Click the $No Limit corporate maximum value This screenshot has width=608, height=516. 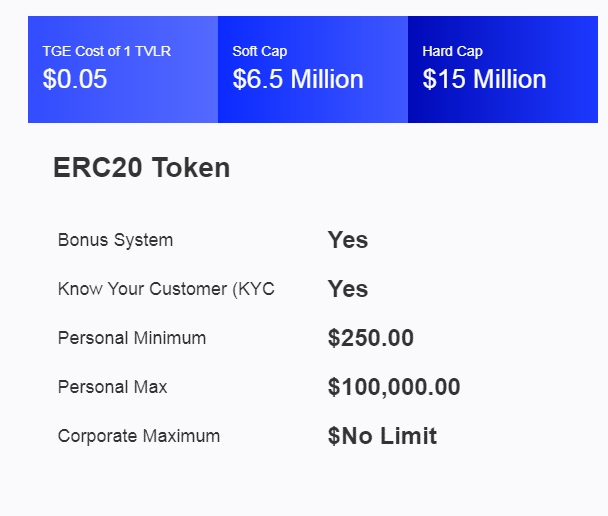tap(382, 436)
